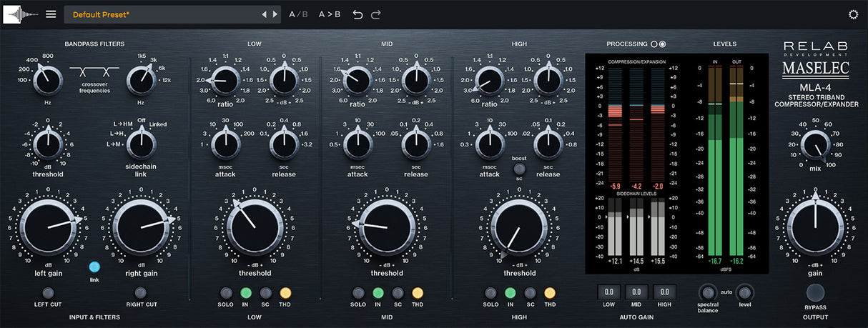Image resolution: width=868 pixels, height=328 pixels.
Task: Select the next preset arrow
Action: 275,14
